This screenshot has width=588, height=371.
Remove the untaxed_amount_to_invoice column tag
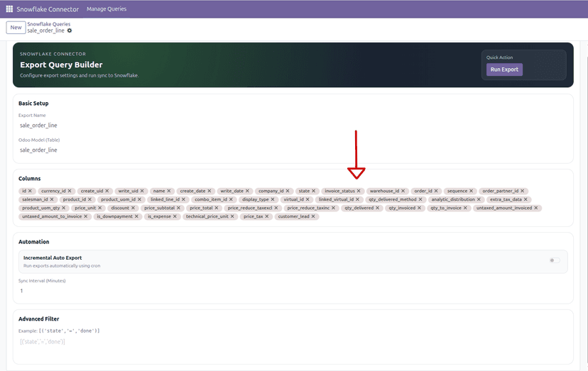tap(85, 216)
